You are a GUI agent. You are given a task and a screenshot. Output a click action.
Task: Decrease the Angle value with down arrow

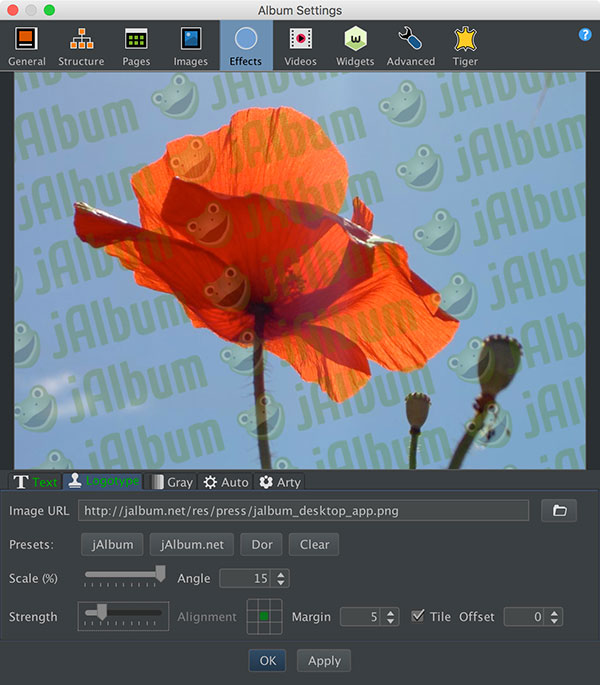click(x=281, y=583)
